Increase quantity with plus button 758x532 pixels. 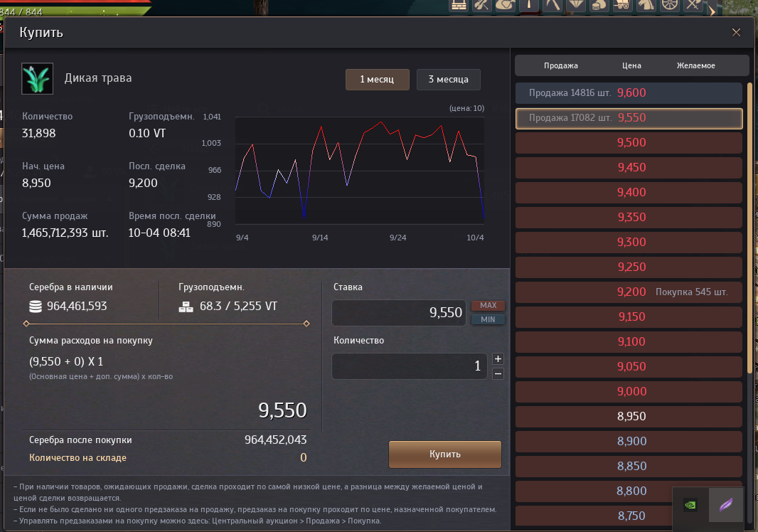point(498,359)
